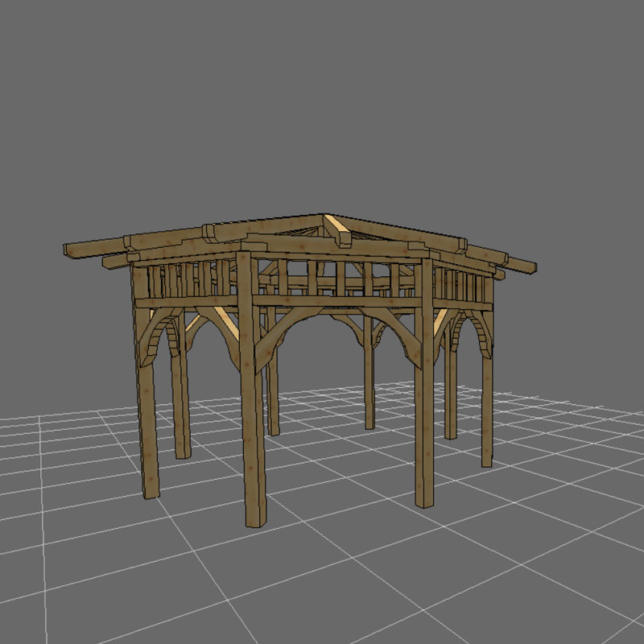The width and height of the screenshot is (644, 644).
Task: Select the light diagonal brace on right side
Action: pyautogui.click(x=440, y=323)
